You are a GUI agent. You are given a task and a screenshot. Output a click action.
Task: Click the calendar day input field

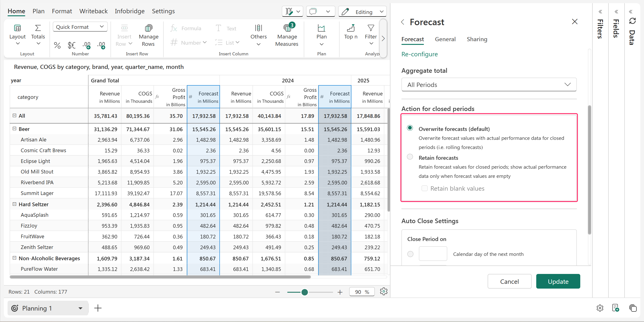tap(433, 254)
